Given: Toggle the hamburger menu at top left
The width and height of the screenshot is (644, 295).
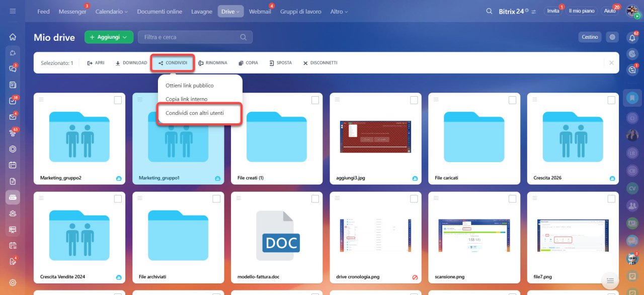Looking at the screenshot, I should pos(13,11).
